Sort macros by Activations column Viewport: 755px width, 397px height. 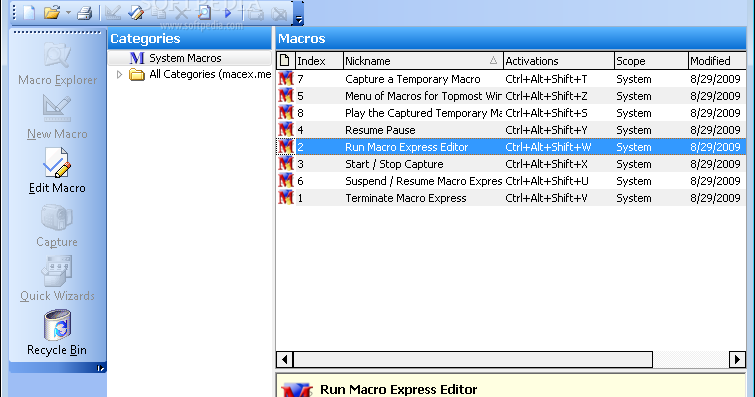559,61
